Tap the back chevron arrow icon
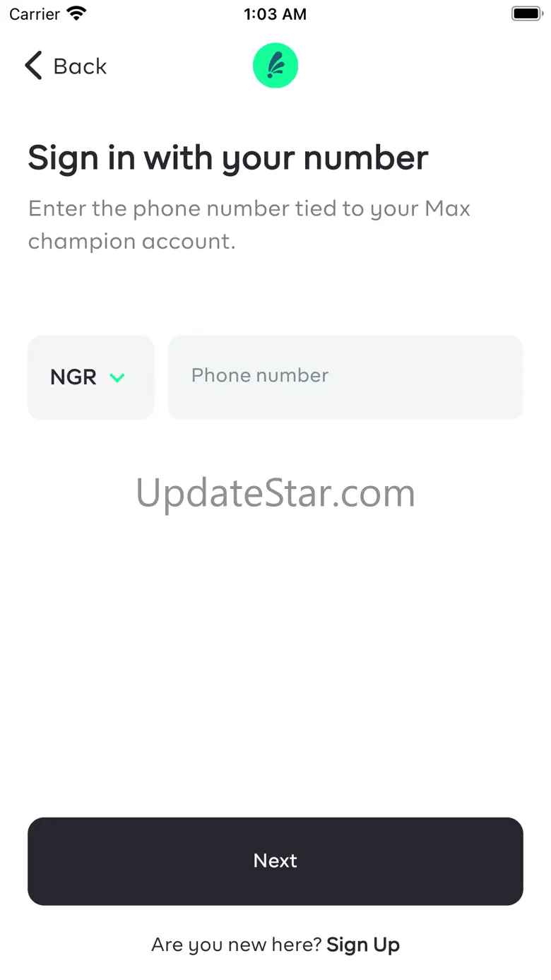The image size is (551, 980). click(x=33, y=66)
